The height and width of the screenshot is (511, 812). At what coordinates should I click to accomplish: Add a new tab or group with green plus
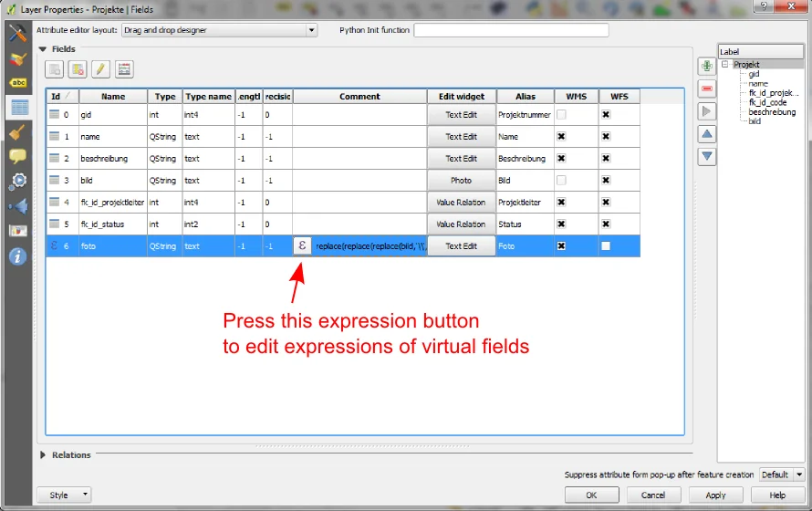(x=707, y=67)
